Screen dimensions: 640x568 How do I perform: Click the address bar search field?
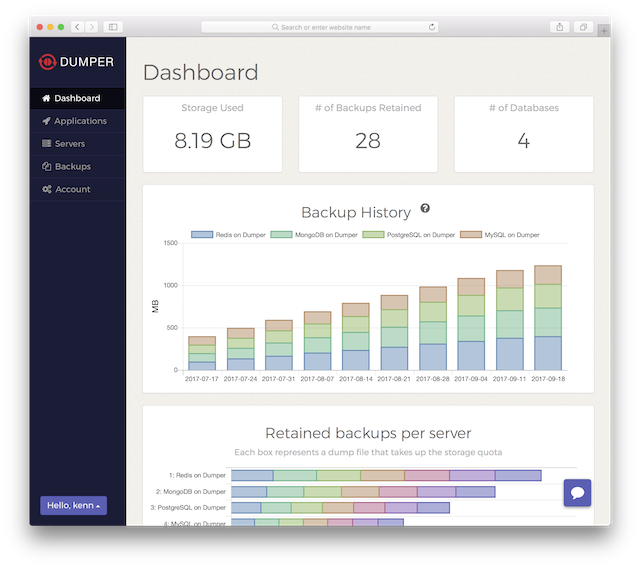(320, 27)
